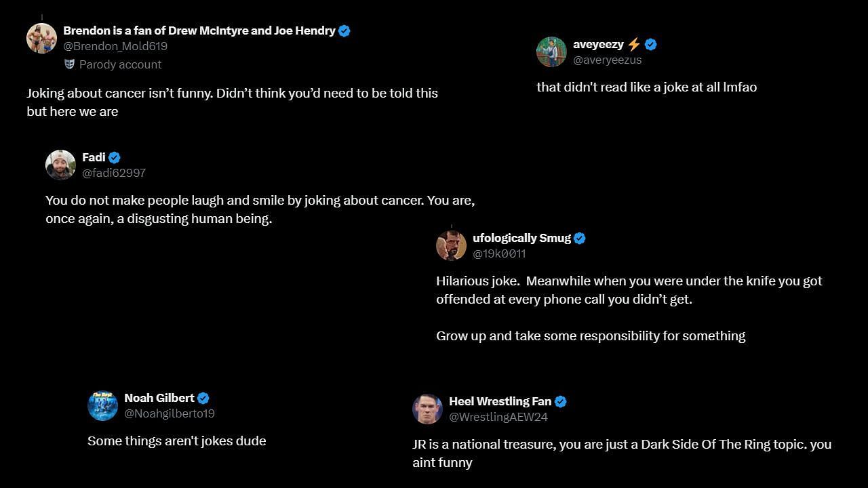Click ufologically Smug's verified badge
Image resolution: width=868 pixels, height=488 pixels.
(x=580, y=238)
